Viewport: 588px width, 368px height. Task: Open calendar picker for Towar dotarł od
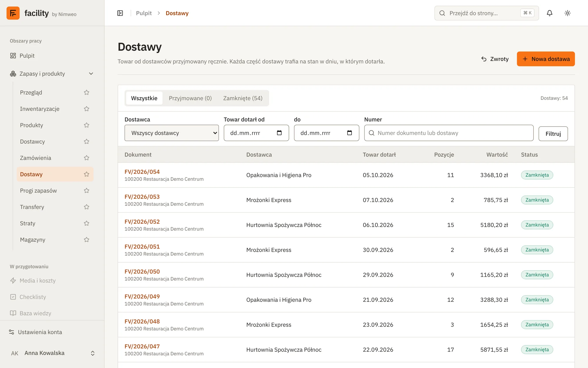pos(279,133)
